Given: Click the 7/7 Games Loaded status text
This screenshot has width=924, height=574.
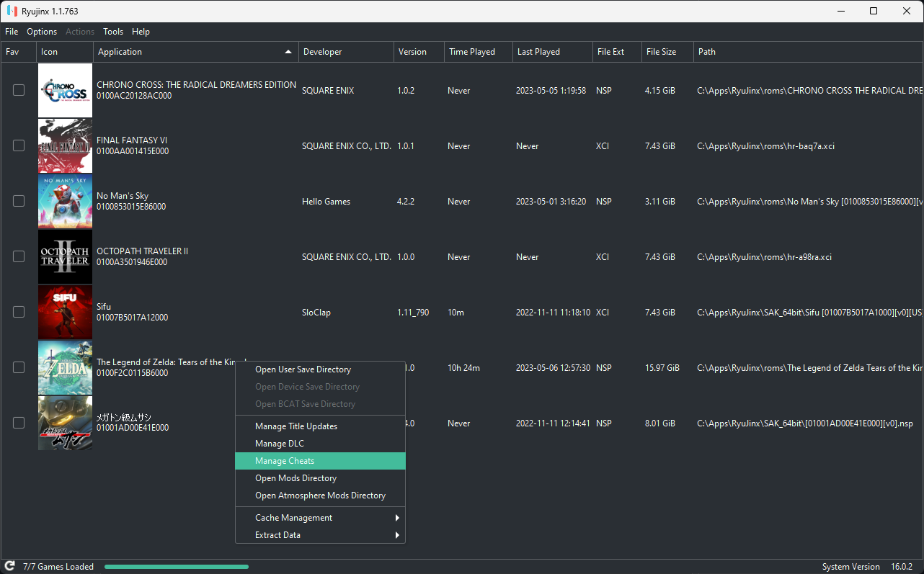Looking at the screenshot, I should point(58,567).
